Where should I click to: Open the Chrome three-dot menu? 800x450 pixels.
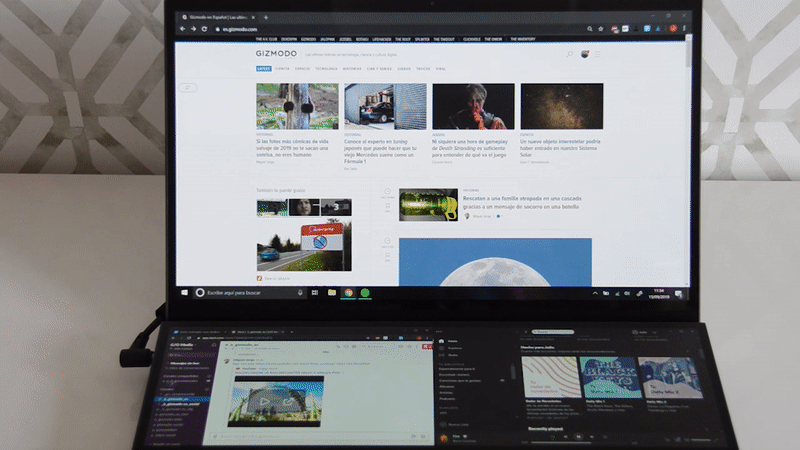(685, 30)
